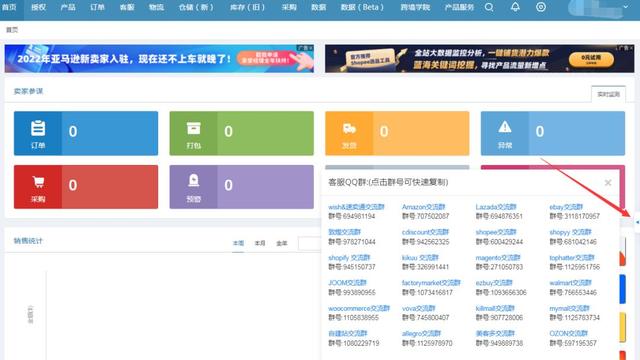
Task: Open the wish&速卖通交流群 link
Action: 356,207
